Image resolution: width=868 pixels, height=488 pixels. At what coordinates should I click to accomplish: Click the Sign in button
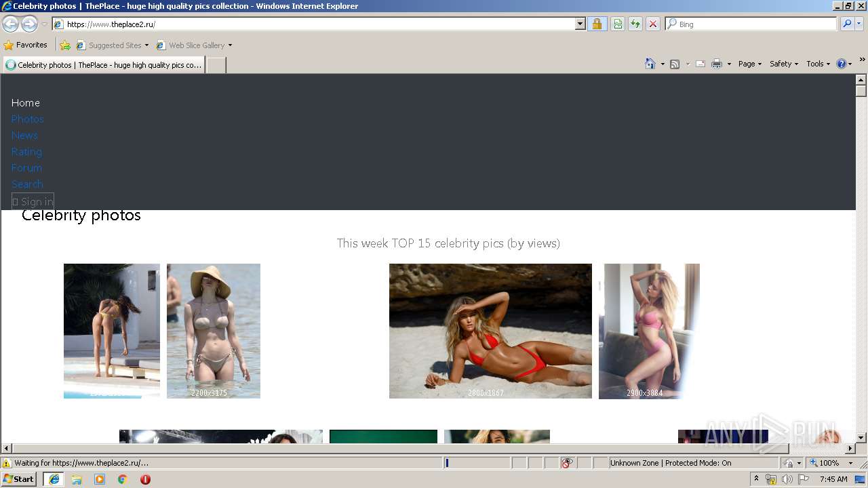point(33,201)
